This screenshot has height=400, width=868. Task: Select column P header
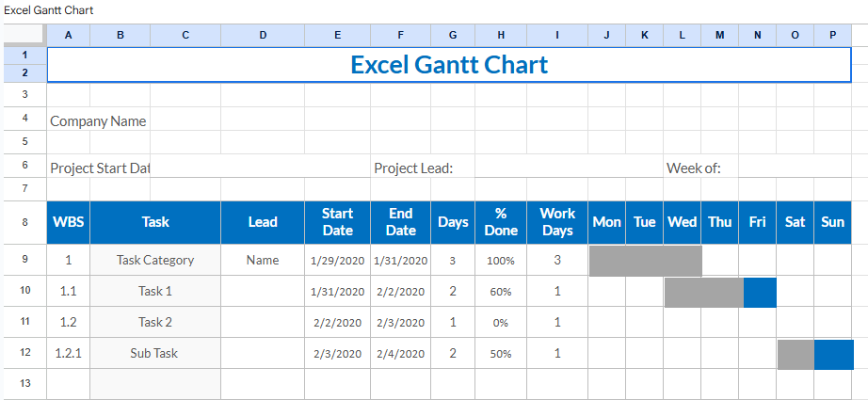coord(832,35)
